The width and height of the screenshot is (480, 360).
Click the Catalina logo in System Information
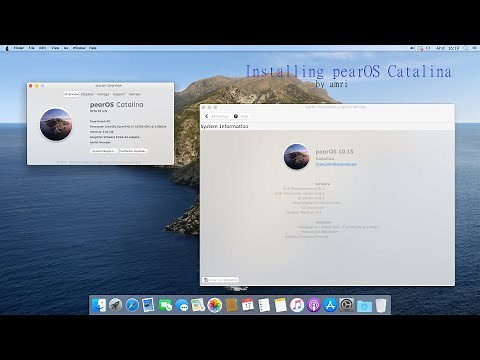point(296,156)
